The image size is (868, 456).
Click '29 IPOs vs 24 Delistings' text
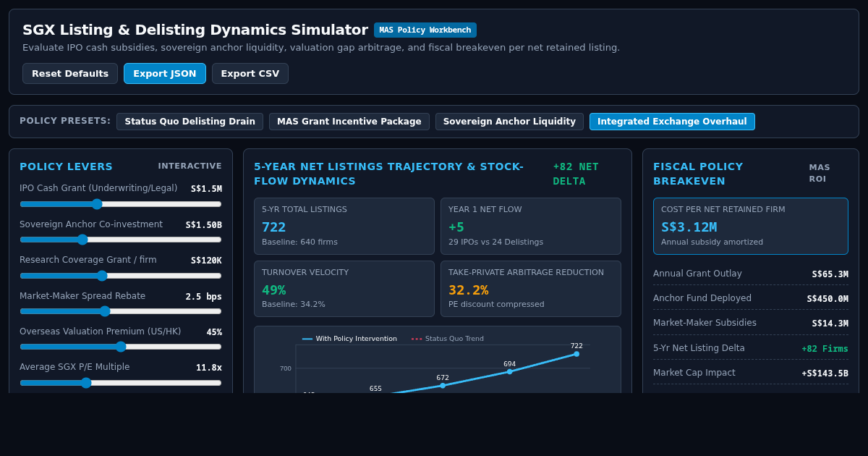pos(495,242)
